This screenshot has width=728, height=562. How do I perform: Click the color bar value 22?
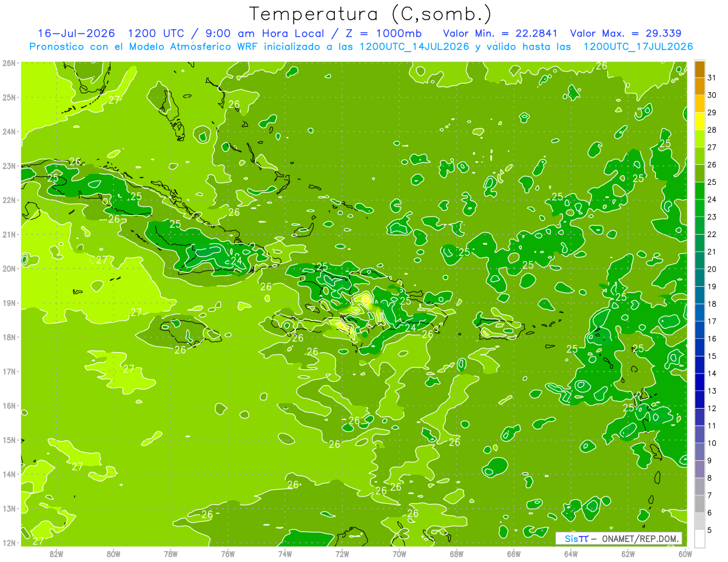click(712, 234)
